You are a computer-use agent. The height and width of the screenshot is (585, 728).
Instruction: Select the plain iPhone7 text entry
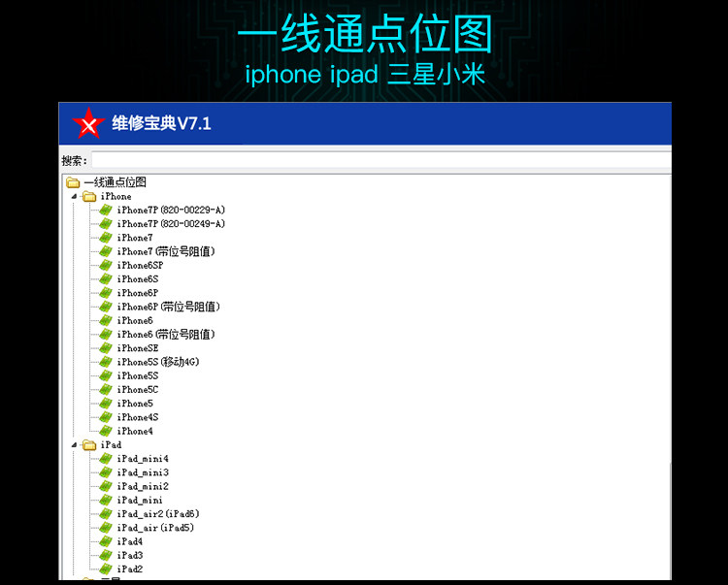[x=135, y=238]
